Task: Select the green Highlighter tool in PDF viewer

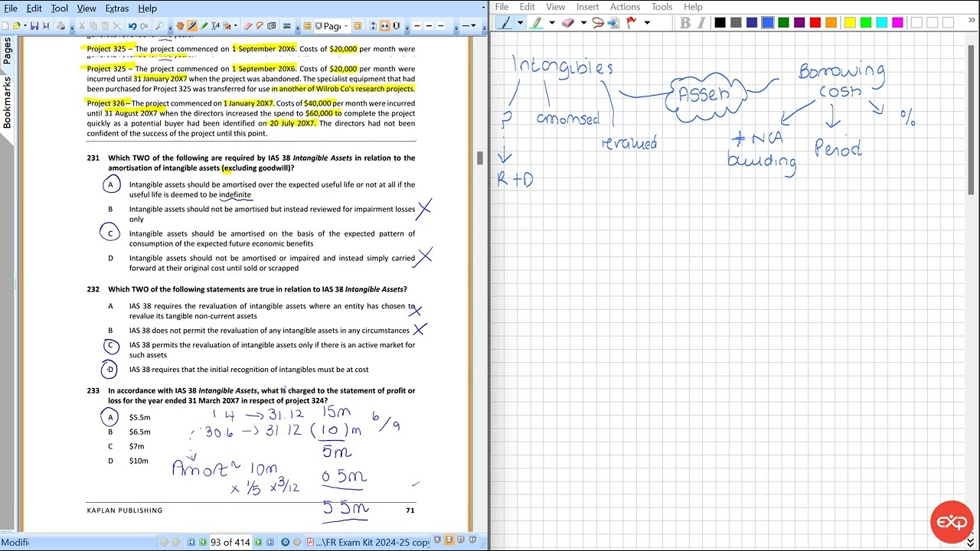Action: pos(204,26)
